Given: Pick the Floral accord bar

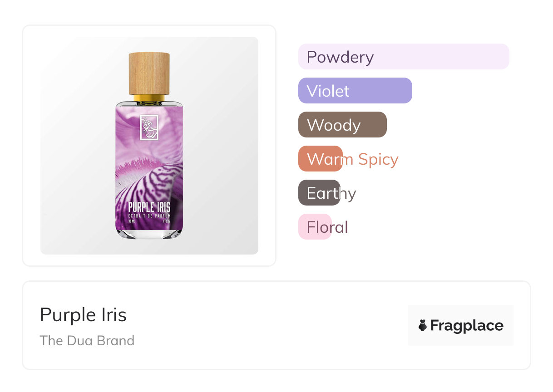Looking at the screenshot, I should click(x=315, y=227).
